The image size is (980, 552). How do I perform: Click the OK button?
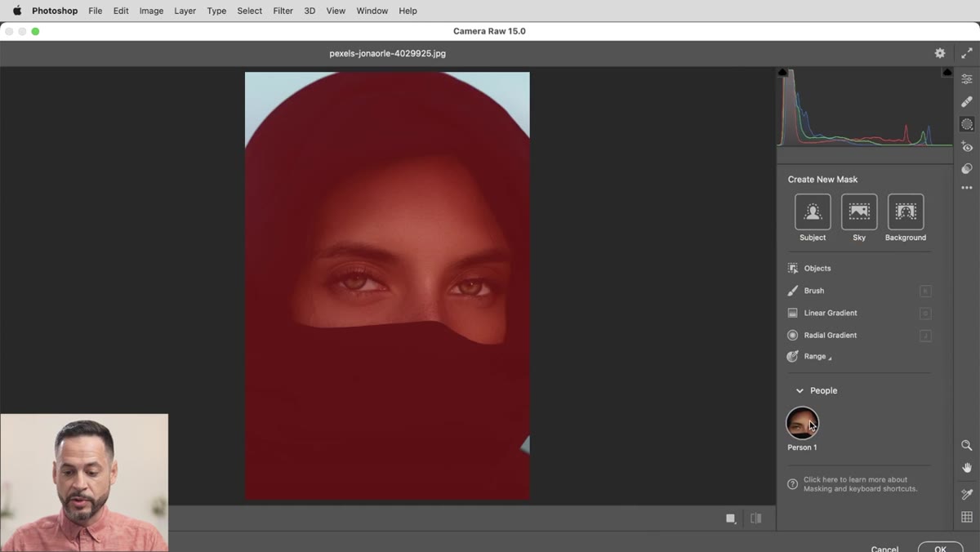pyautogui.click(x=940, y=548)
